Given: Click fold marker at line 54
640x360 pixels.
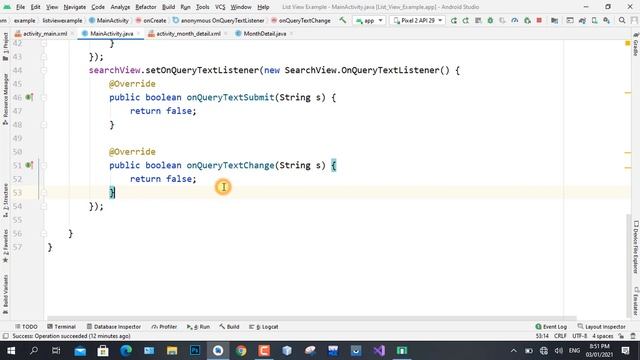Looking at the screenshot, I should [x=44, y=206].
